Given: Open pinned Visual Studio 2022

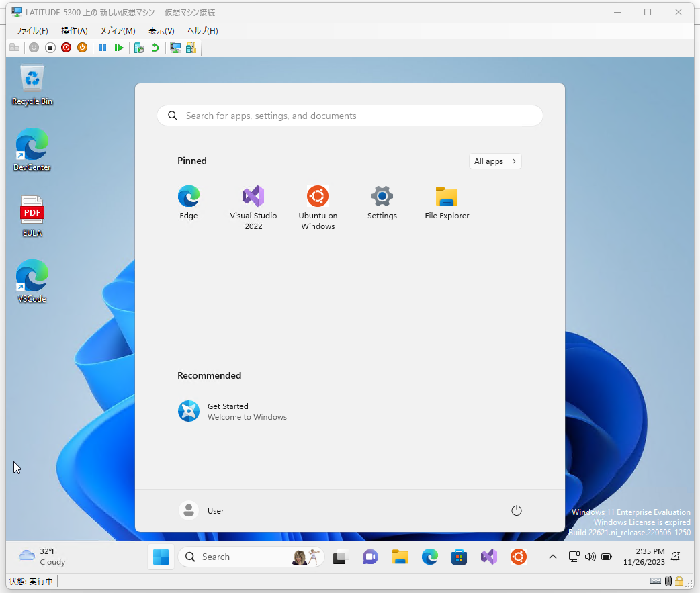Looking at the screenshot, I should coord(253,208).
